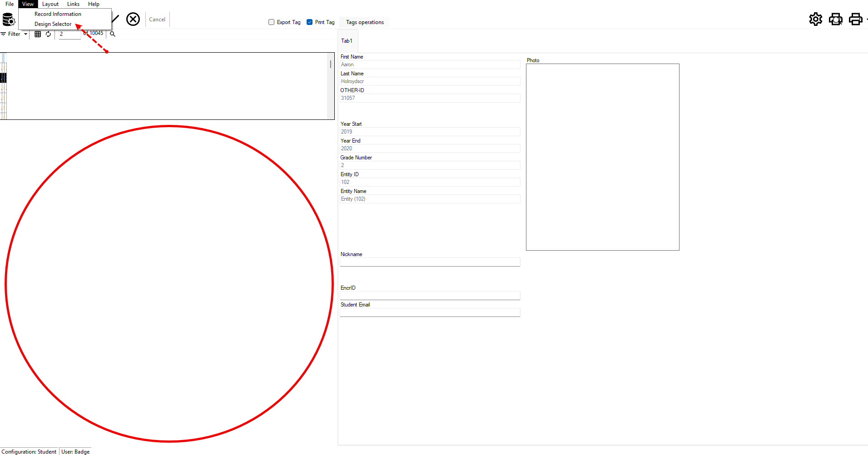The width and height of the screenshot is (868, 455).
Task: Open the print options dropdown at far right
Action: [866, 19]
